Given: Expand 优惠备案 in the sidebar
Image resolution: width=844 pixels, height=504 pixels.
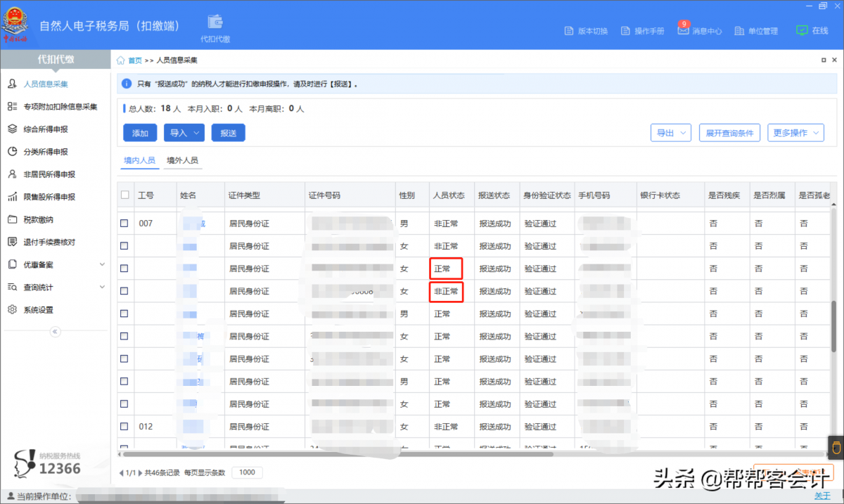Looking at the screenshot, I should click(x=56, y=264).
